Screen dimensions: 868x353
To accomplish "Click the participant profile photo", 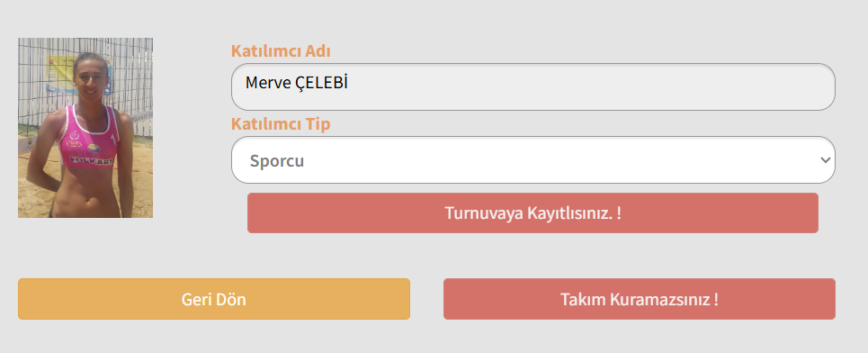I will point(85,128).
